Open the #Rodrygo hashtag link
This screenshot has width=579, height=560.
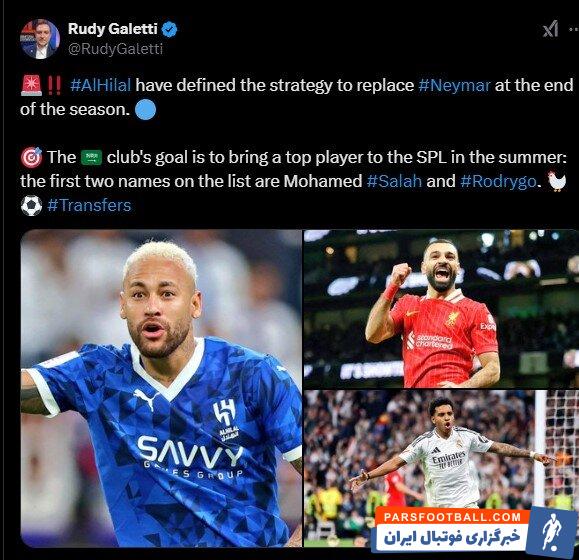coord(498,181)
